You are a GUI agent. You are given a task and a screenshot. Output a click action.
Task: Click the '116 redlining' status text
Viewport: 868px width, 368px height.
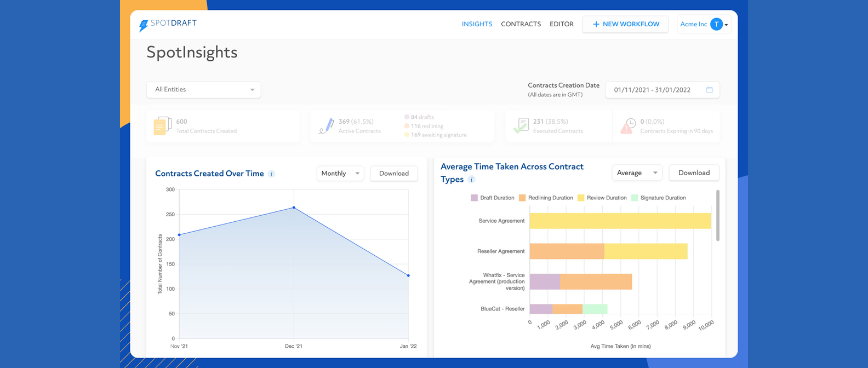coord(427,126)
